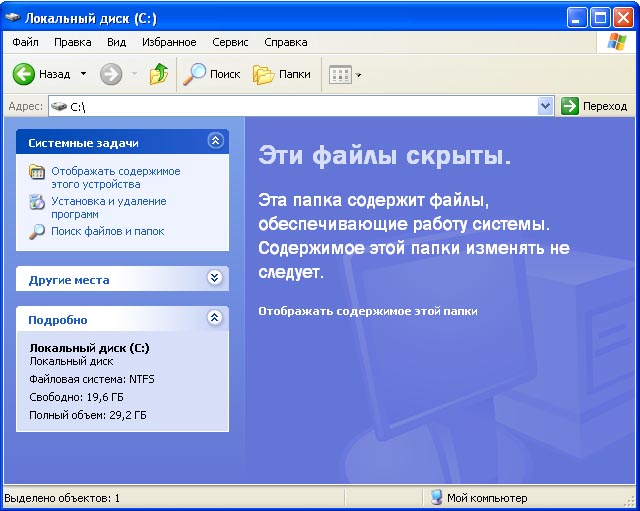Viewport: 640px width, 511px height.
Task: Maximize the Локальный диск window
Action: 600,18
